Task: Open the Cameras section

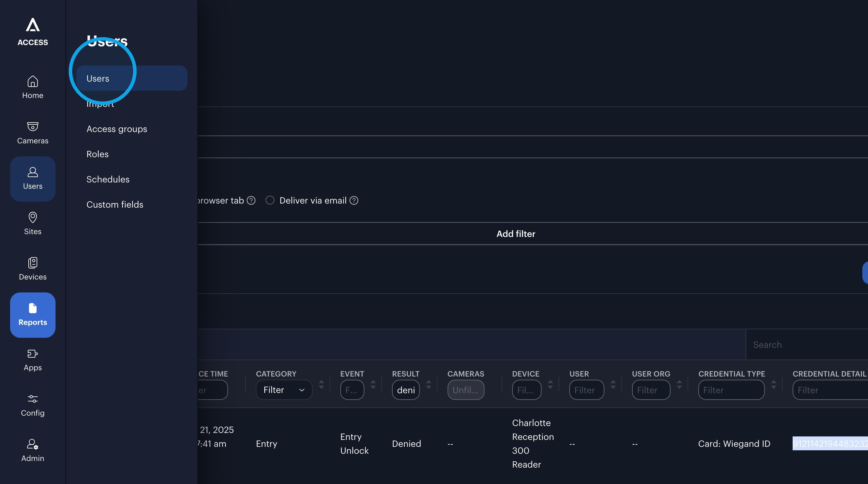Action: pos(33,133)
